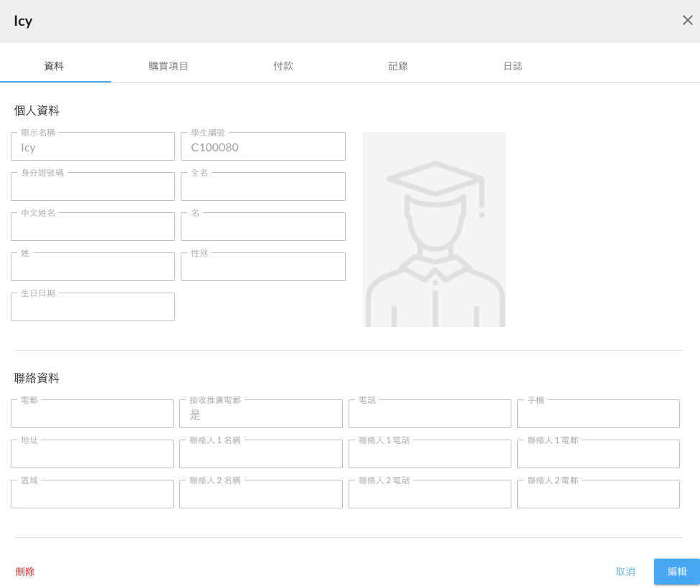This screenshot has width=700, height=588.
Task: Click the blue 編輯 button
Action: click(x=677, y=572)
